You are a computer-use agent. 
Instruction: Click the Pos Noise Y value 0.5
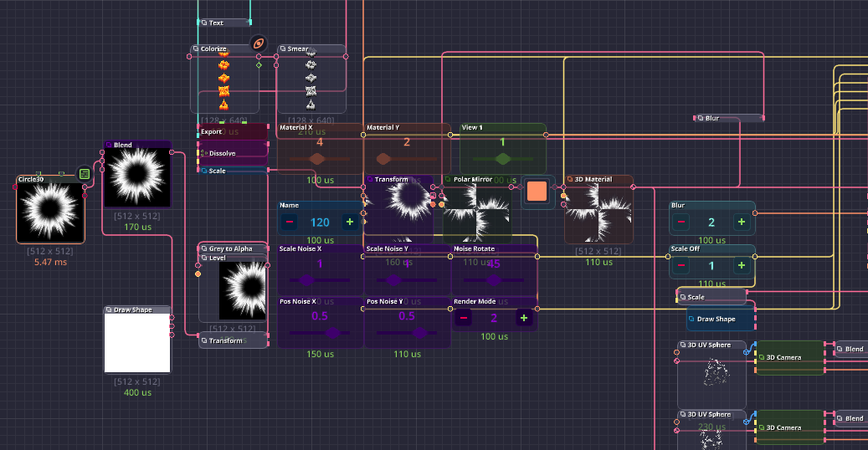point(406,316)
